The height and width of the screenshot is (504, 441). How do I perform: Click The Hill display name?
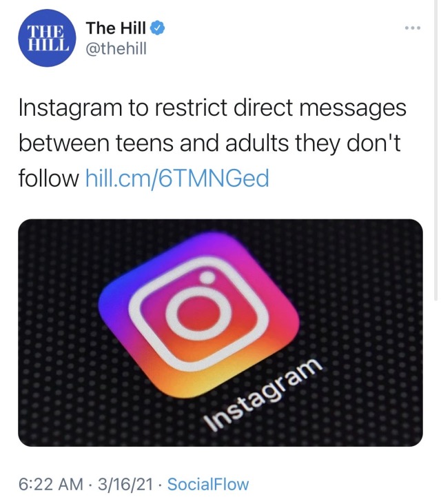(x=116, y=28)
